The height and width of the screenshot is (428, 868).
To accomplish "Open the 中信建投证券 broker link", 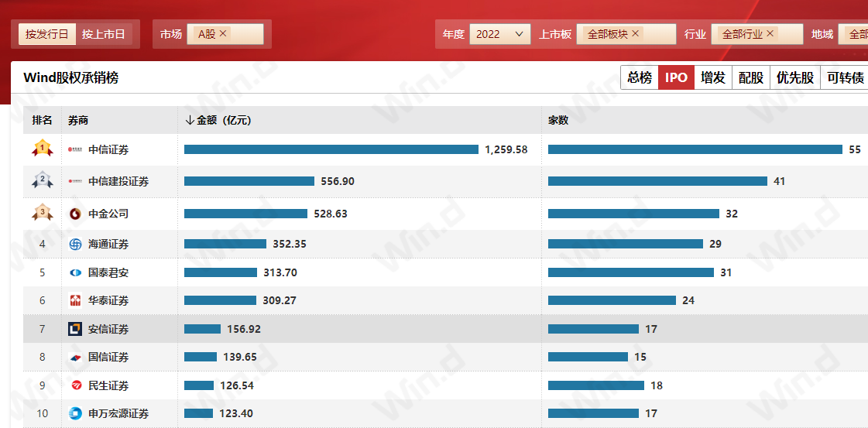I will (x=118, y=181).
